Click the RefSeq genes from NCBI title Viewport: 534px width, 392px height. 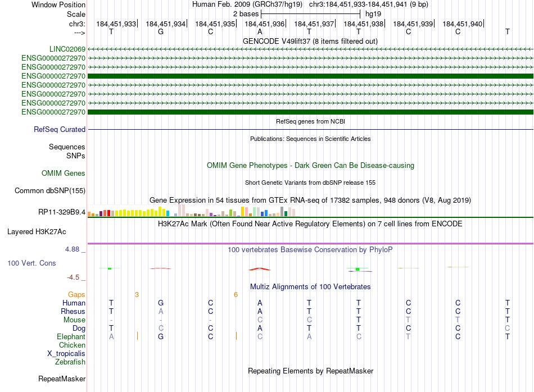tap(310, 121)
